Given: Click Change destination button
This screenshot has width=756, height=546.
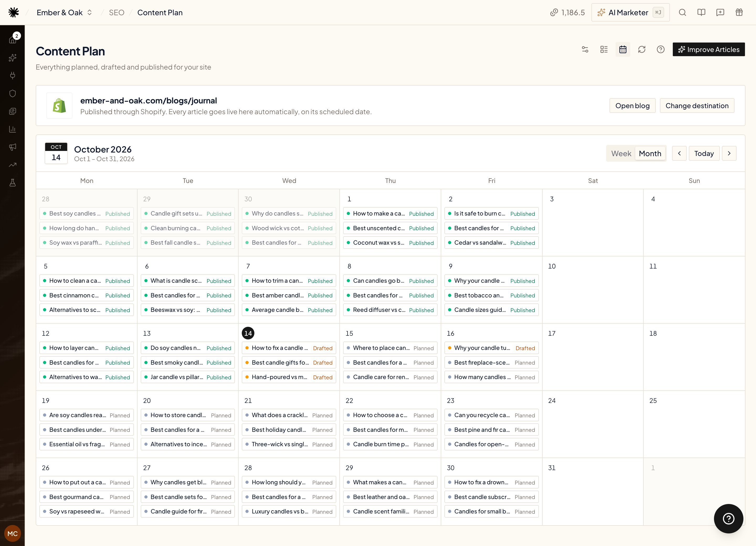Looking at the screenshot, I should click(697, 106).
